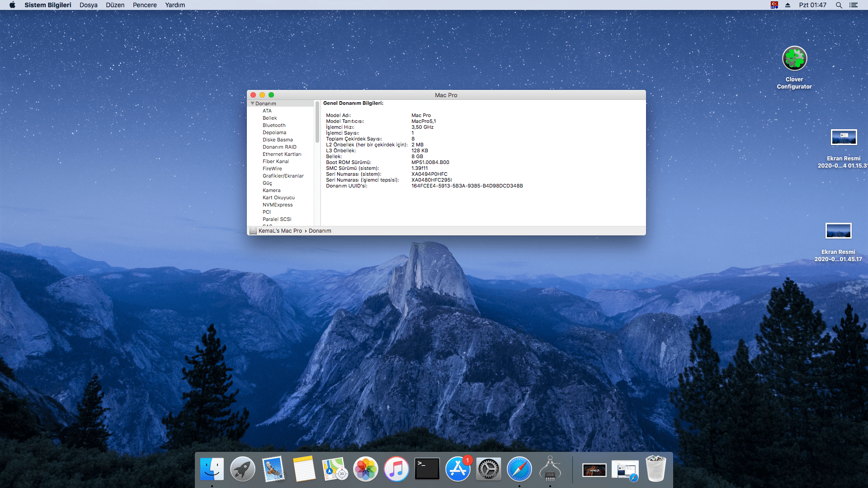Select Grafikler/Ekranlar in the sidebar

tap(283, 176)
